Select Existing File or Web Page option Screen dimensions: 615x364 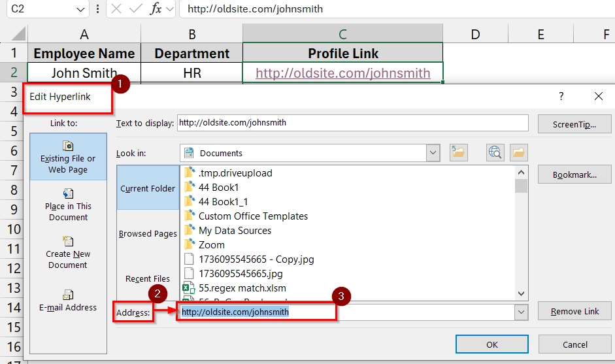[x=68, y=157]
